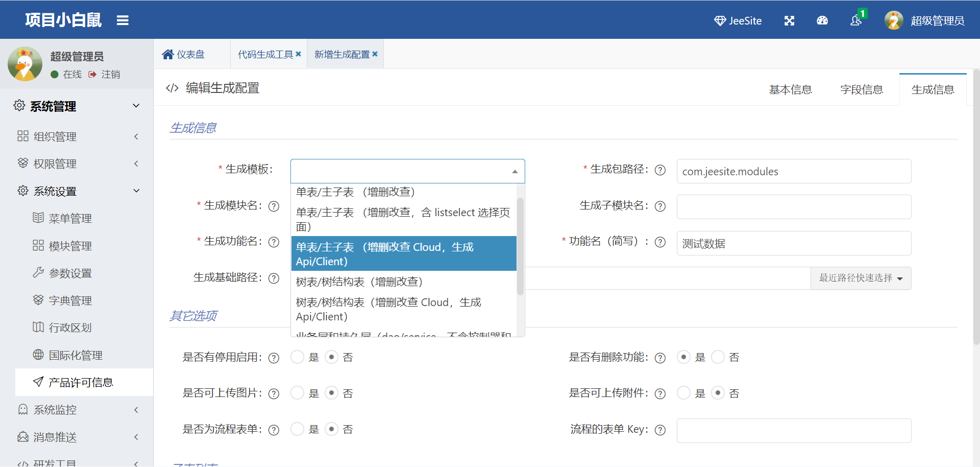Viewport: 980px width, 467px height.
Task: Click the 生成包路径 help icon
Action: point(660,170)
